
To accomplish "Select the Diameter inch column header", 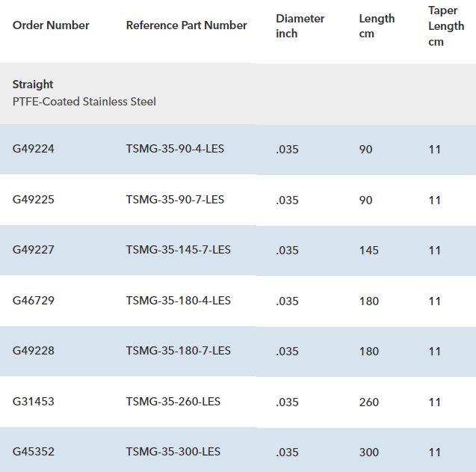I will [300, 25].
